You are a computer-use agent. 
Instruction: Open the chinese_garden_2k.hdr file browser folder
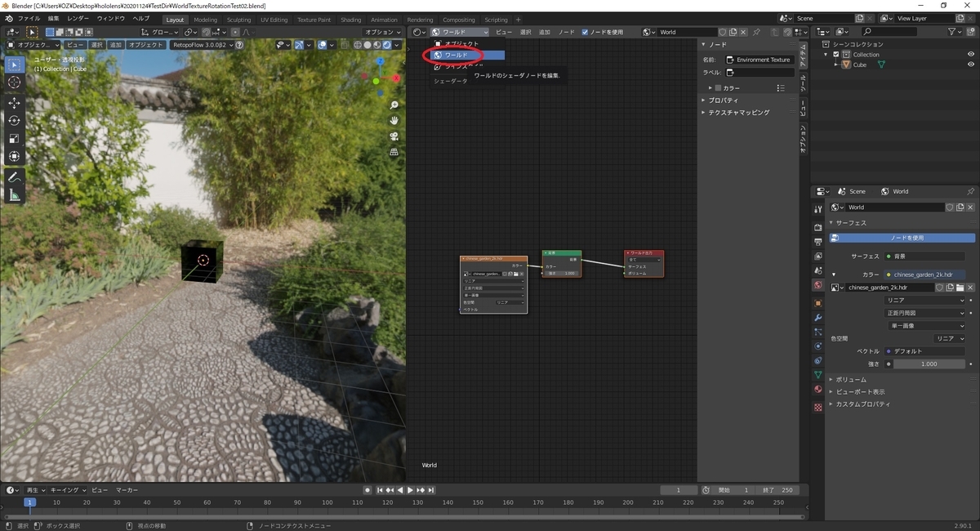pos(960,288)
